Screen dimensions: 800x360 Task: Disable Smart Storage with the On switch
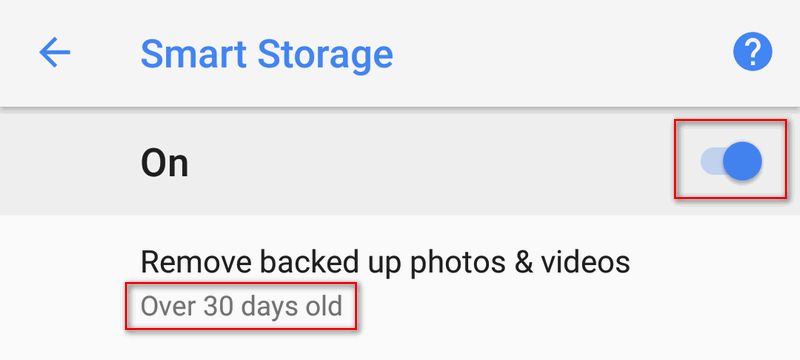[731, 161]
